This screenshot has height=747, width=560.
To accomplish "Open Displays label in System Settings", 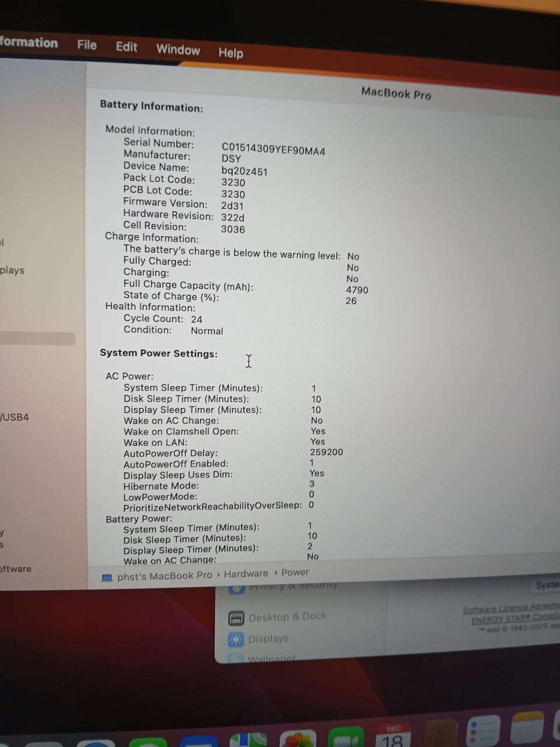I will (268, 638).
